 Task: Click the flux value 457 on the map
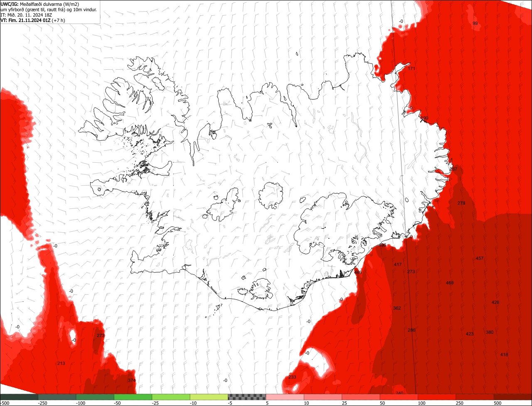tap(480, 258)
